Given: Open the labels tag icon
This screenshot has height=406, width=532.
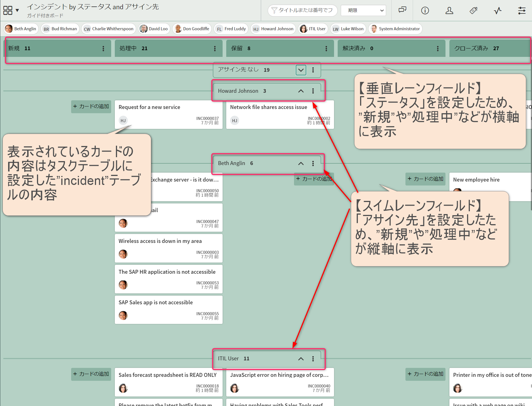Looking at the screenshot, I should coord(473,10).
